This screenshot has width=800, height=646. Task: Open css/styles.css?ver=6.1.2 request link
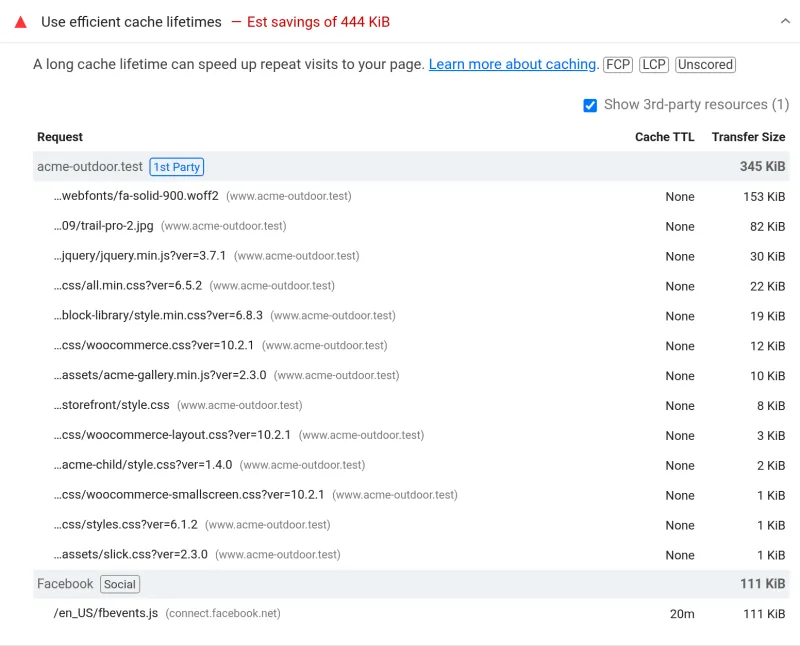click(x=126, y=525)
